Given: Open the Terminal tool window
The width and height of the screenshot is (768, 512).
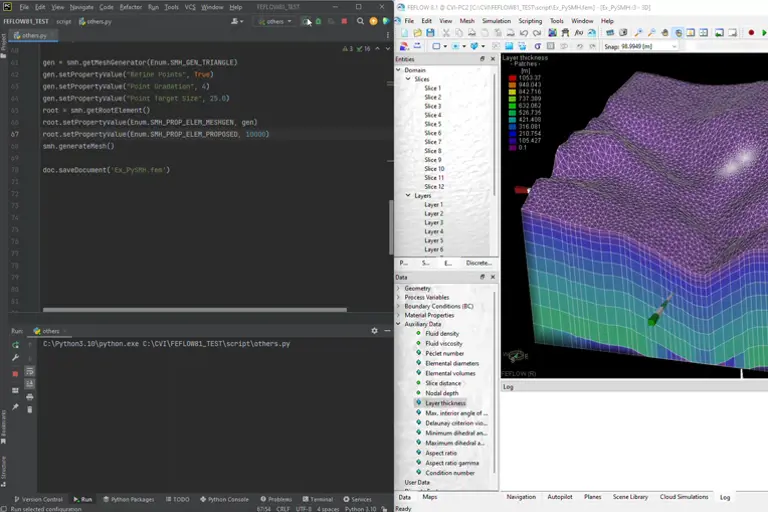Looking at the screenshot, I should tap(317, 499).
